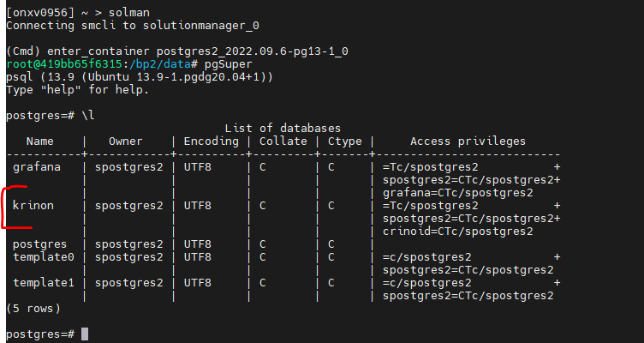644x343 pixels.
Task: Click the "Ctype" column header
Action: click(x=344, y=141)
